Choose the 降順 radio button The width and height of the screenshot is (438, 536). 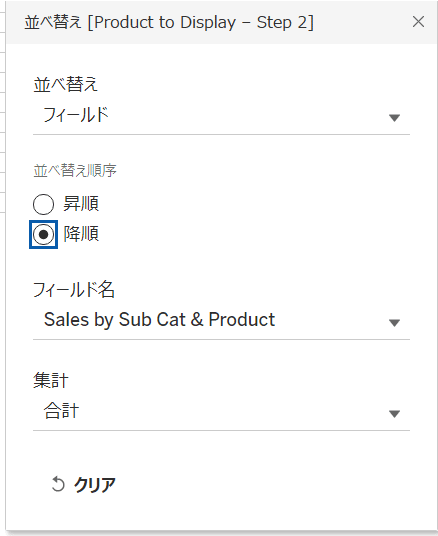point(43,234)
